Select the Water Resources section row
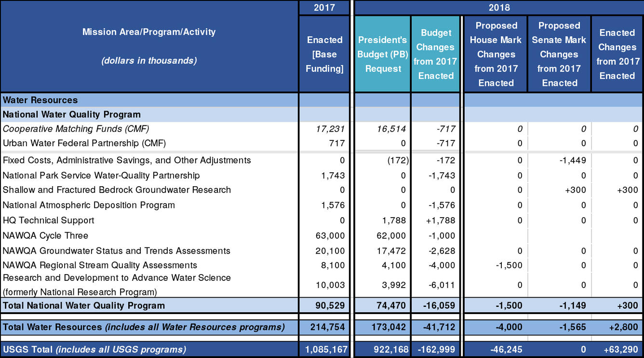The image size is (644, 358). (41, 100)
